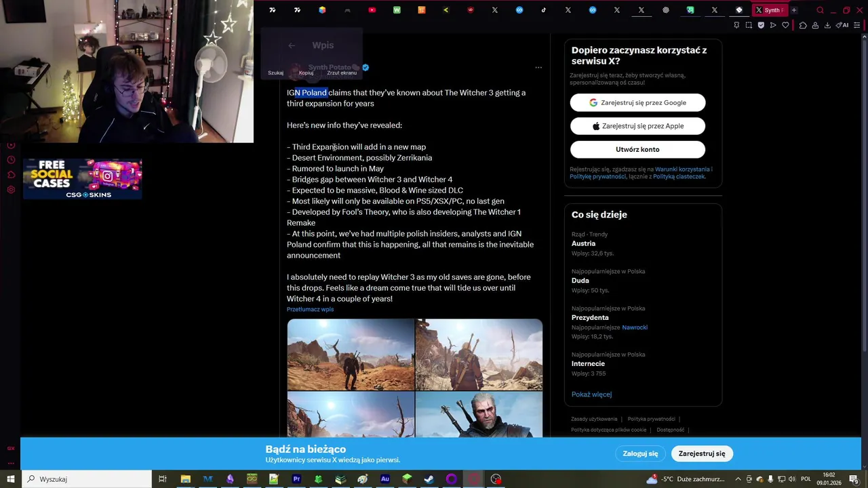Screen dimensions: 868x488
Task: Open File Explorer from taskbar
Action: coord(185,479)
